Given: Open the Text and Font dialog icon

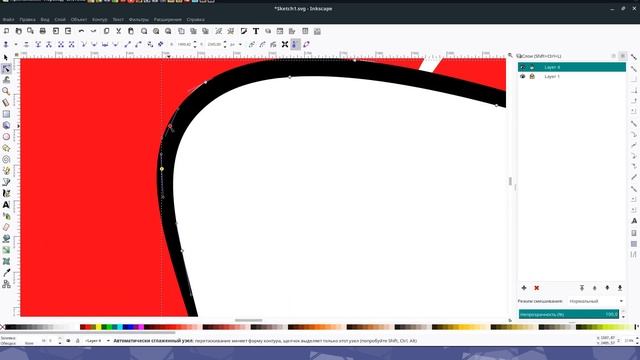Looking at the screenshot, I should click(256, 31).
